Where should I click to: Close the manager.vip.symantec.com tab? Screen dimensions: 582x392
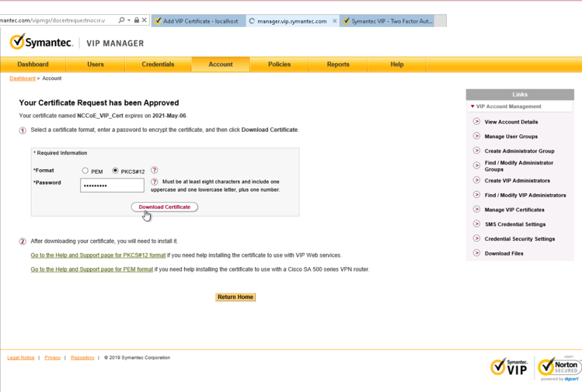334,21
